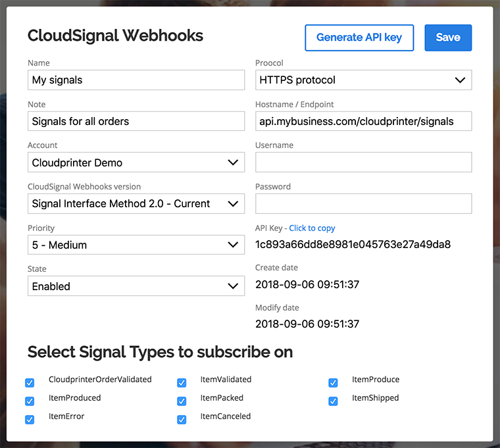Toggle the ItemProduce signal checkbox

click(x=334, y=383)
